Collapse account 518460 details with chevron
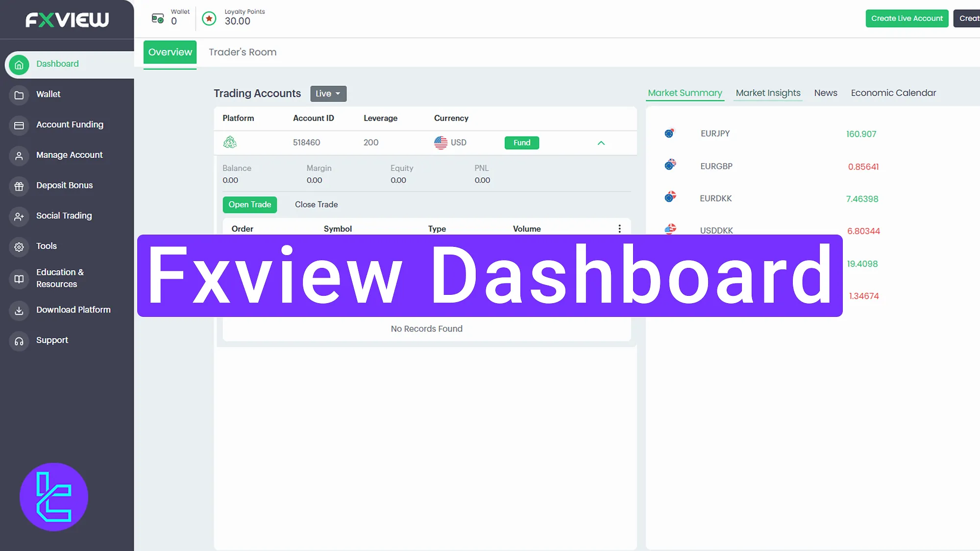This screenshot has width=980, height=551. [x=601, y=143]
